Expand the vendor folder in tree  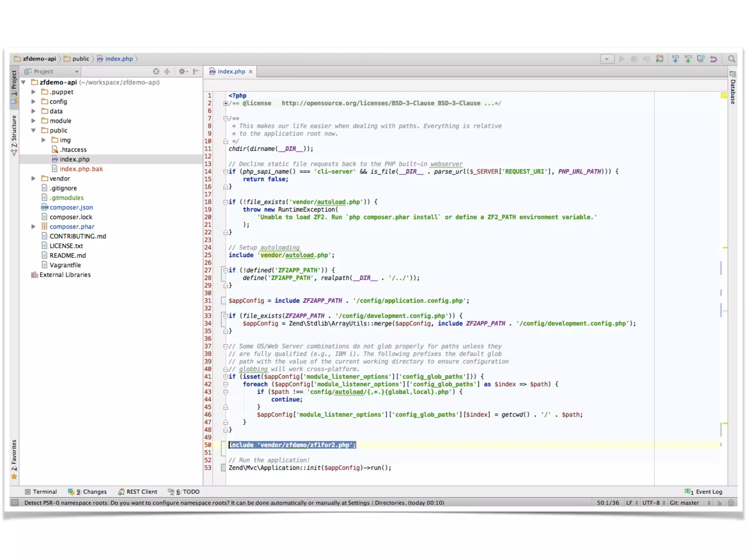33,178
